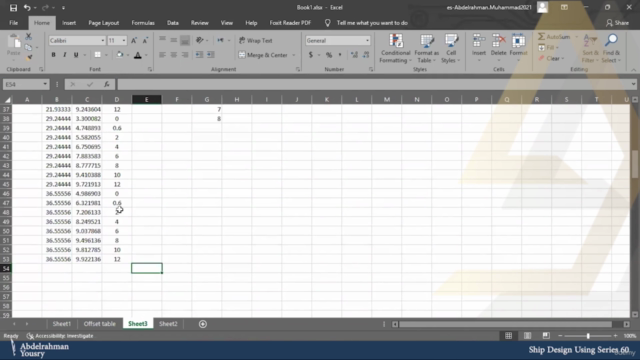
Task: Open Conditional Formatting menu
Action: point(395,49)
